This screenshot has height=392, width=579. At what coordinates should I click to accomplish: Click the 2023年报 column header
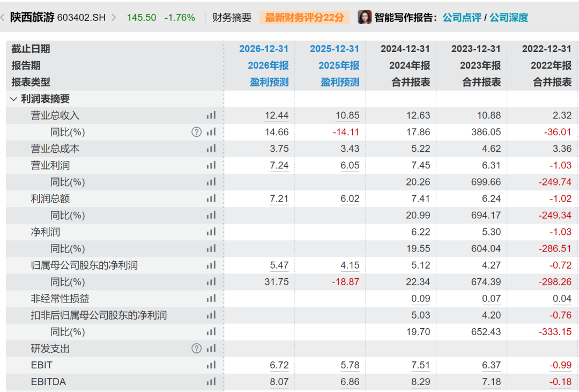point(480,65)
